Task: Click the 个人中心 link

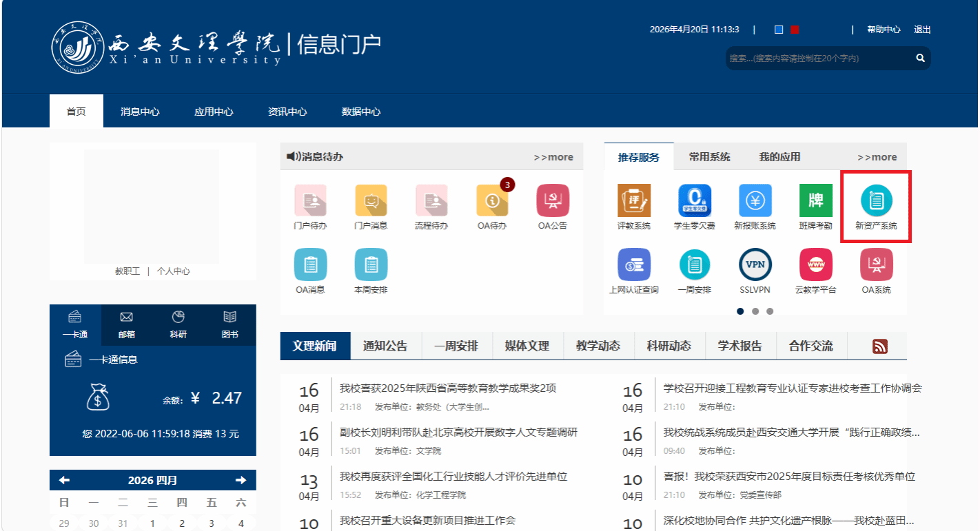Action: click(173, 271)
